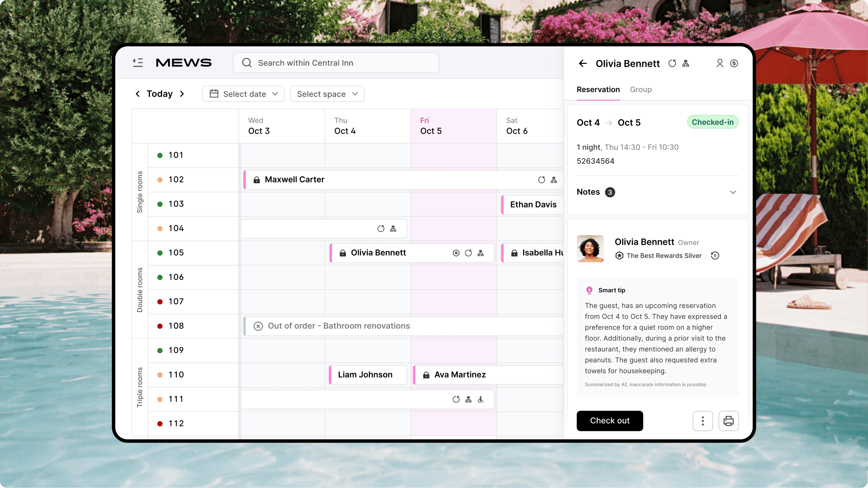Image resolution: width=868 pixels, height=488 pixels.
Task: Open the Select space dropdown
Action: pyautogui.click(x=327, y=94)
